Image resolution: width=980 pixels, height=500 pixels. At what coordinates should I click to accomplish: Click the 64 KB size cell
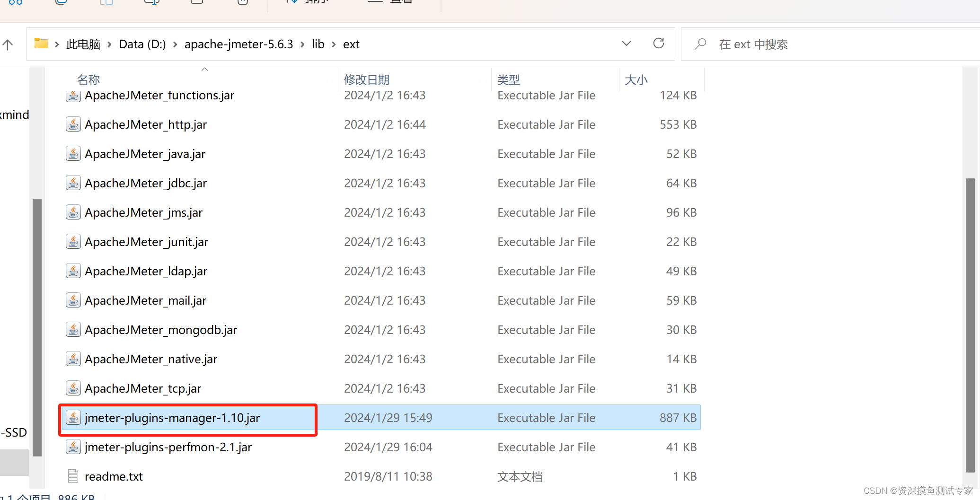pyautogui.click(x=681, y=183)
